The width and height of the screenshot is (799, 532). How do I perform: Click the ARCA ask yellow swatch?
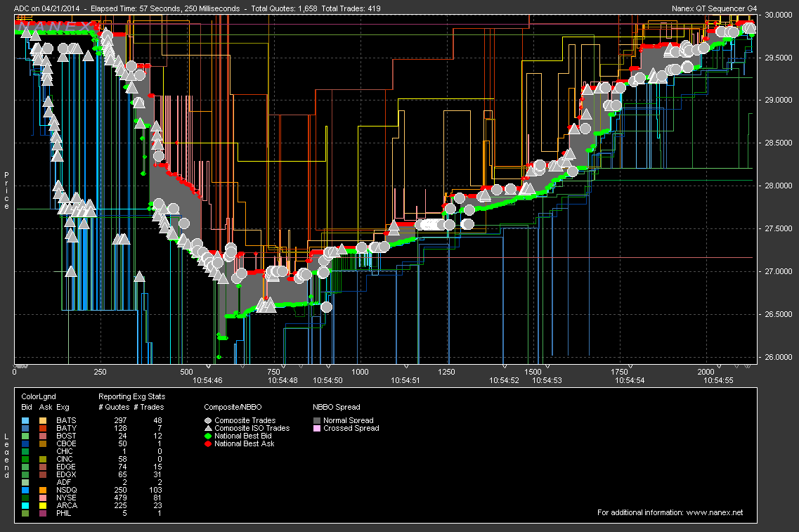pyautogui.click(x=43, y=505)
